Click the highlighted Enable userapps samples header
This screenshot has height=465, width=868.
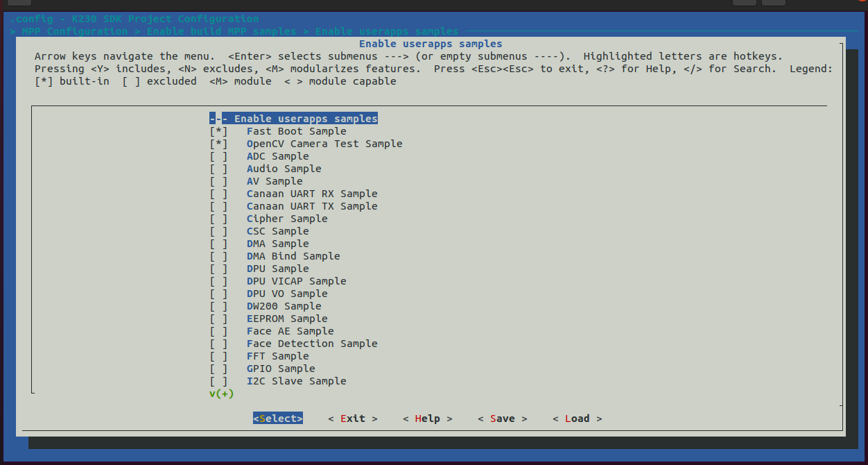point(305,119)
